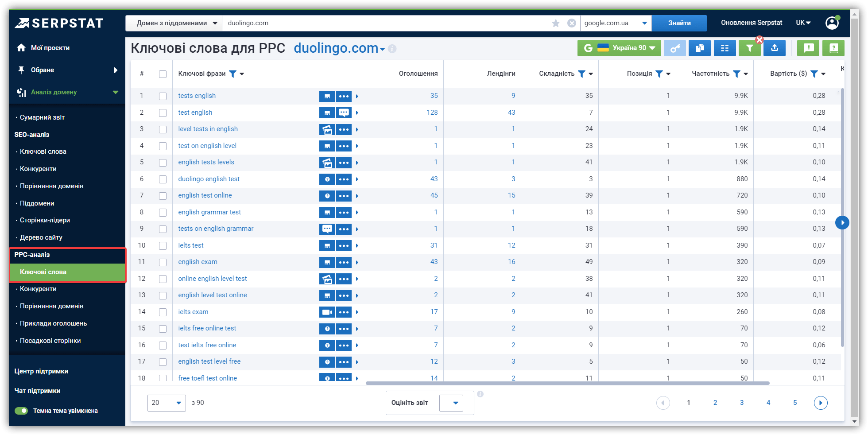Click speech bubble icon for 'tests on english grammar'
This screenshot has height=435, width=868.
coord(327,229)
